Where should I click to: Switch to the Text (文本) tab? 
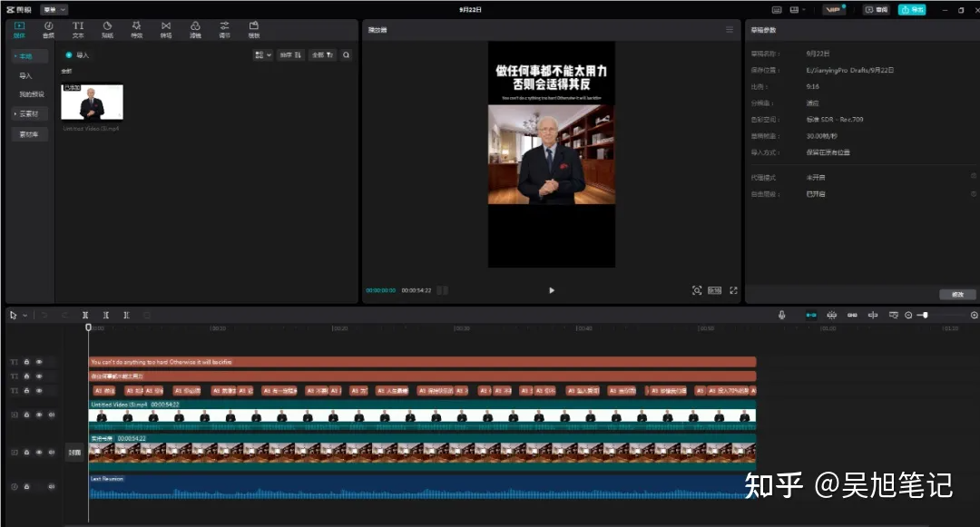78,29
